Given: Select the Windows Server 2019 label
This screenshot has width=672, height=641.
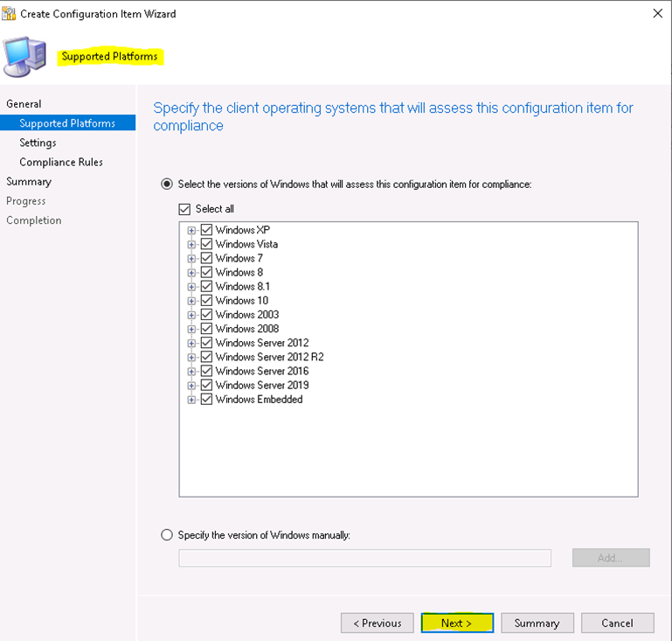Looking at the screenshot, I should click(x=262, y=386).
